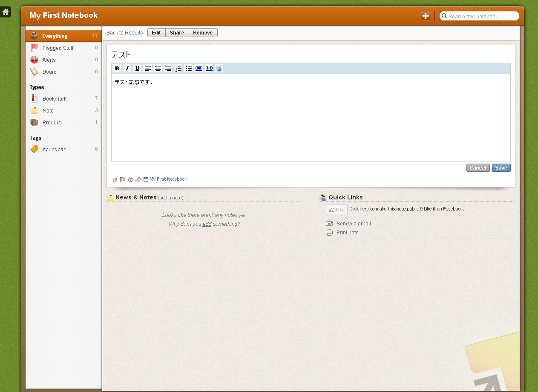Click the Quick Links heading
The image size is (538, 392).
click(x=345, y=197)
